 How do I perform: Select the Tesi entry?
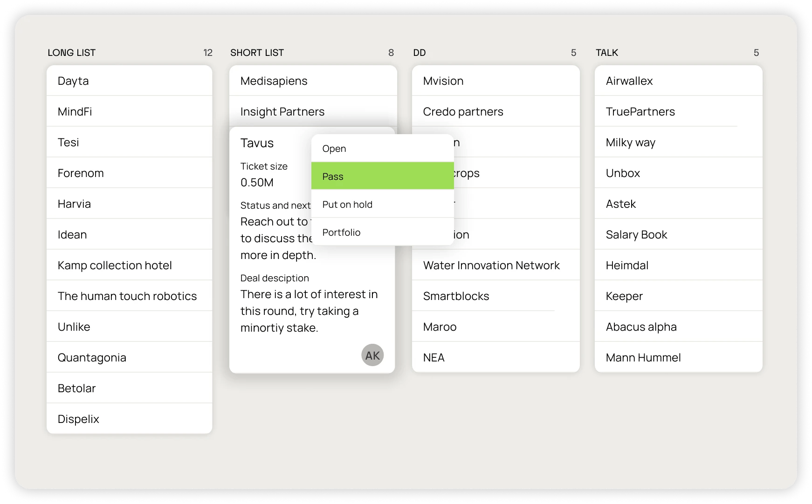tap(130, 142)
